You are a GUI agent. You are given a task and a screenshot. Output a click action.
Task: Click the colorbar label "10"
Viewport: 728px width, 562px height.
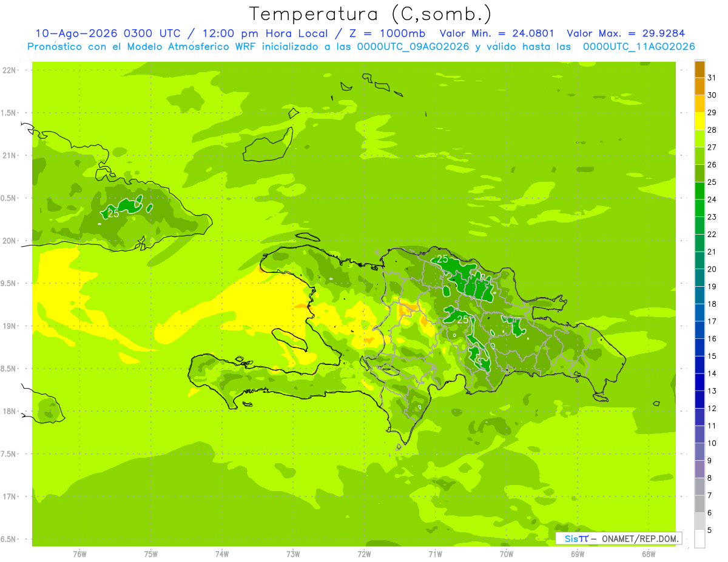tap(712, 443)
